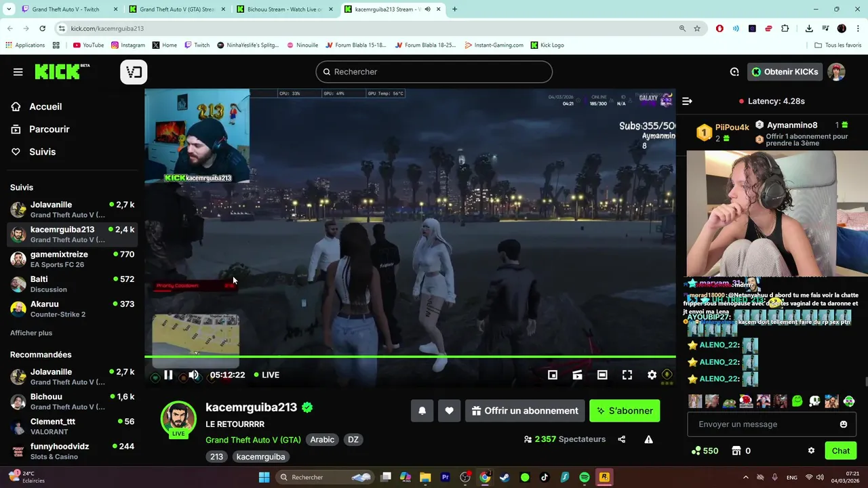868x488 pixels.
Task: Open funnyhoodvidz Slots & Casino channel
Action: pyautogui.click(x=73, y=451)
